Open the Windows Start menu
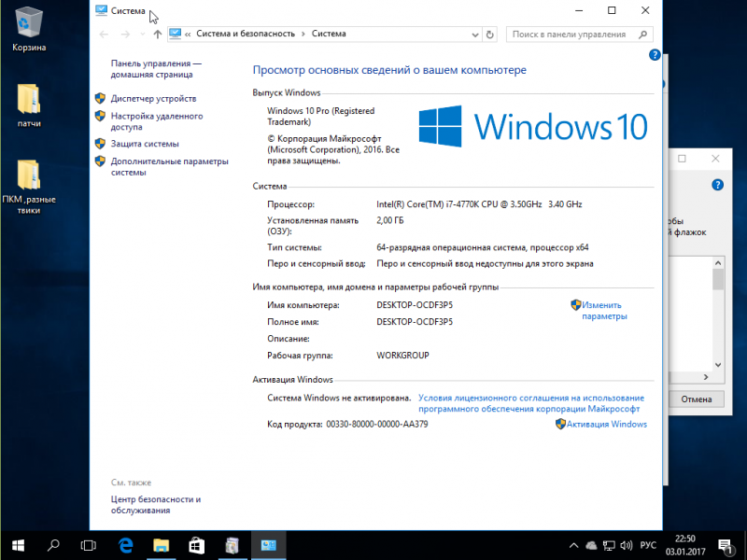This screenshot has height=560, width=747. (18, 545)
